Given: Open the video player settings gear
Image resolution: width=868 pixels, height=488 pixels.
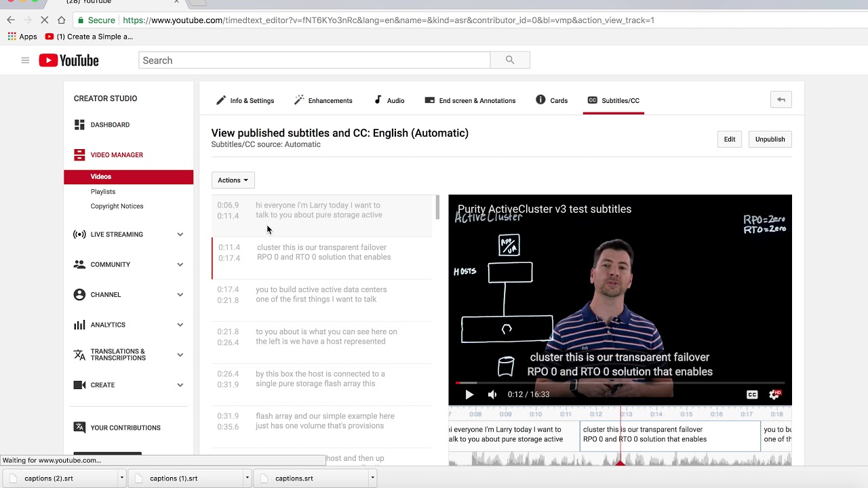Looking at the screenshot, I should 774,394.
